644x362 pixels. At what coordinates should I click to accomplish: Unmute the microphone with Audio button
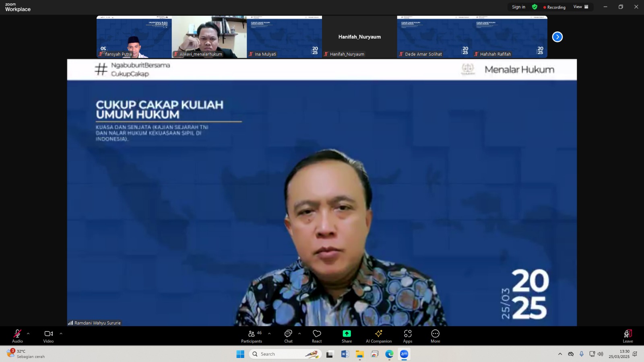pyautogui.click(x=17, y=336)
